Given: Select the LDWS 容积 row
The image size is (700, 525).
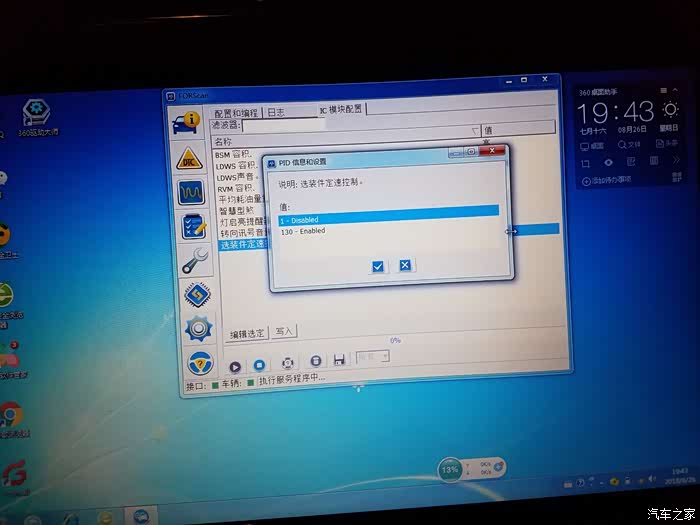Looking at the screenshot, I should (x=237, y=166).
